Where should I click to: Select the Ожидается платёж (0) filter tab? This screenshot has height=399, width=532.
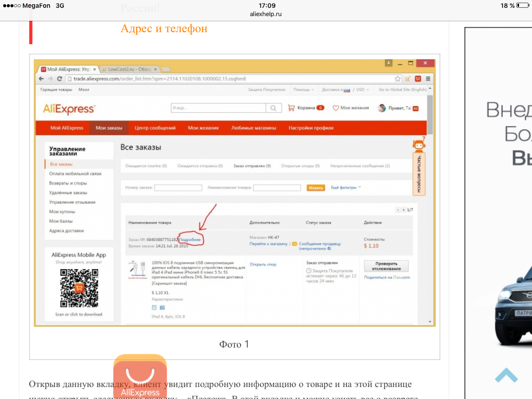pyautogui.click(x=146, y=166)
